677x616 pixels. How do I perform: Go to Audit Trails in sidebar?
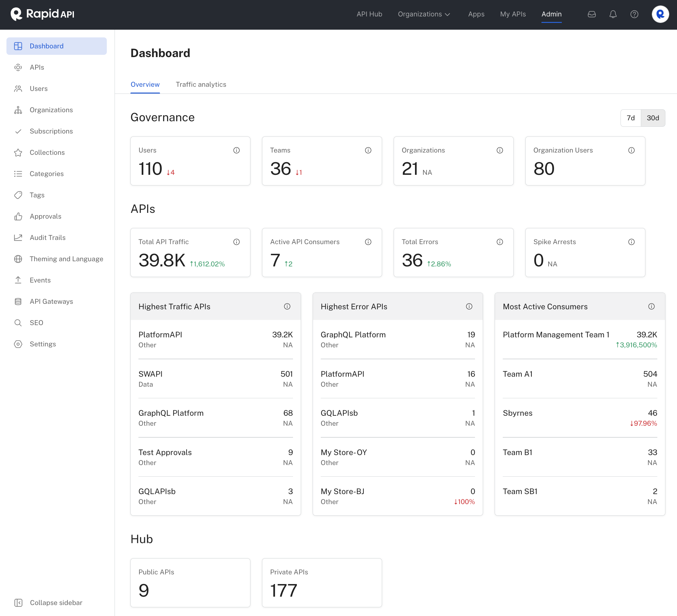pos(47,237)
